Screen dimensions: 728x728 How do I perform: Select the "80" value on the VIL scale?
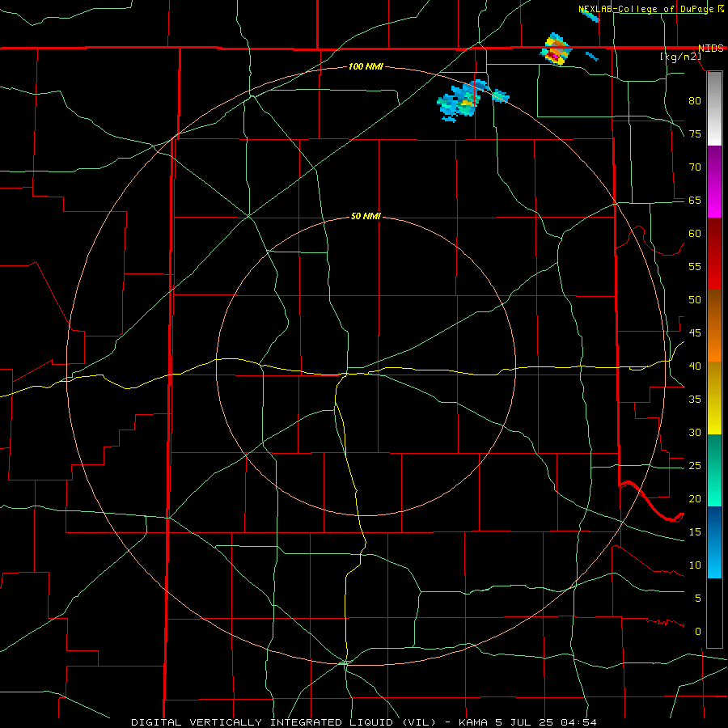[695, 101]
